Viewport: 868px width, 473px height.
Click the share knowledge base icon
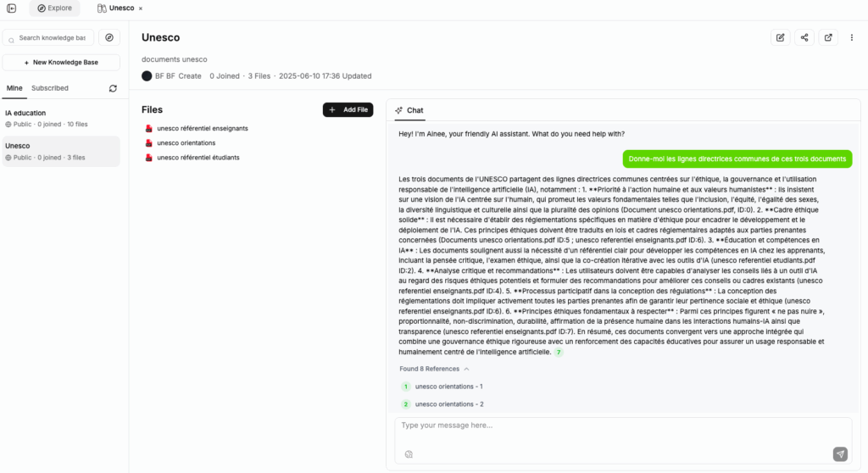[804, 37]
